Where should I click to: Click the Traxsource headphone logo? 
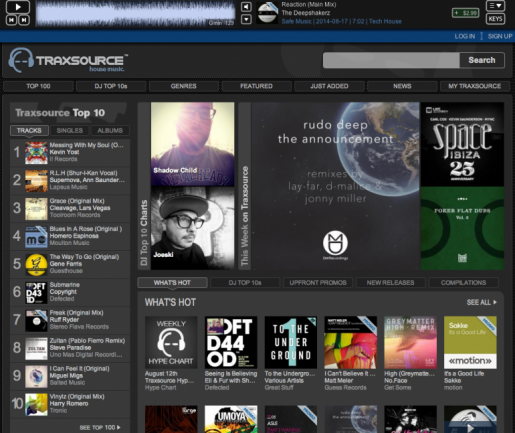tap(21, 60)
